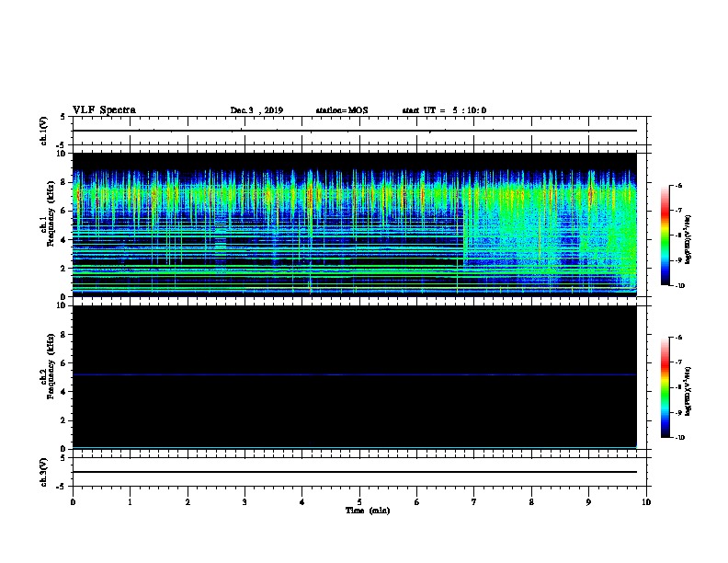Click time axis tick label '0'

[73, 501]
